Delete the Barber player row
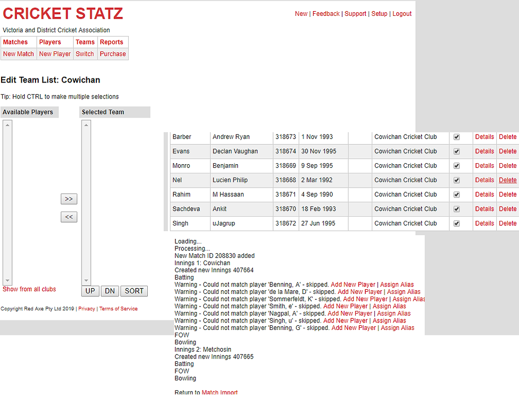The height and width of the screenshot is (420, 519). coord(508,137)
